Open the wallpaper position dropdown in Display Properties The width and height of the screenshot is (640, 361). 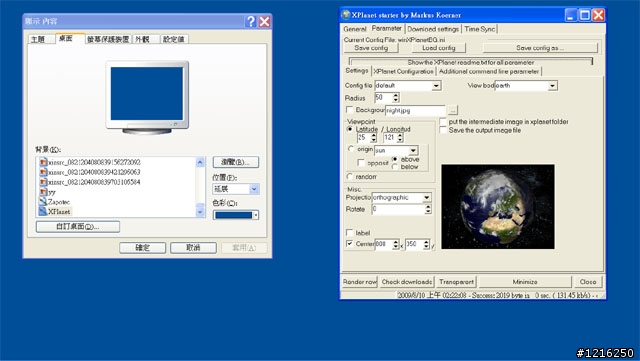point(254,189)
